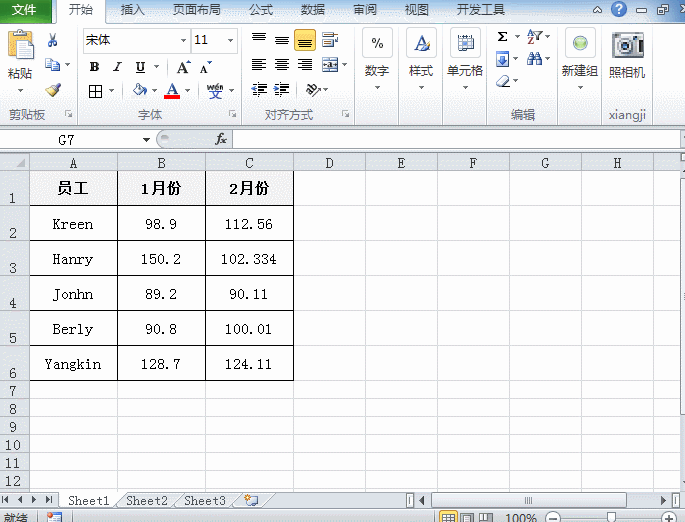The width and height of the screenshot is (685, 522).
Task: Toggle wrap text icon
Action: (x=330, y=40)
